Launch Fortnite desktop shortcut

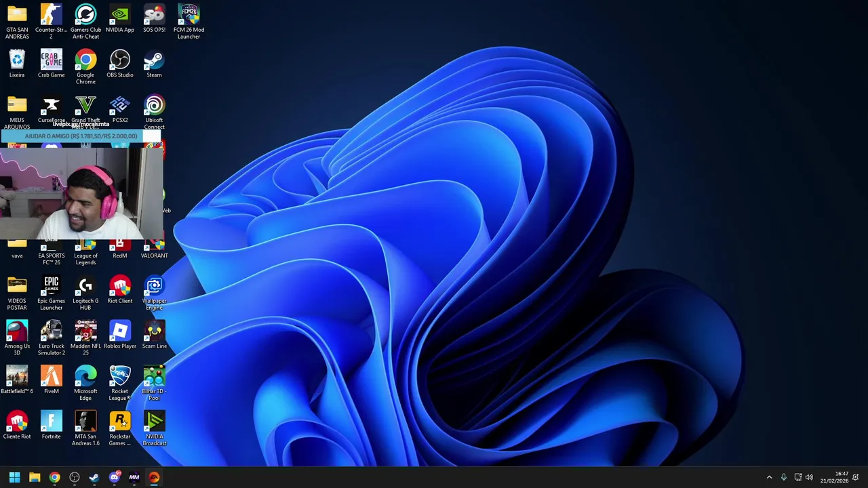click(52, 426)
